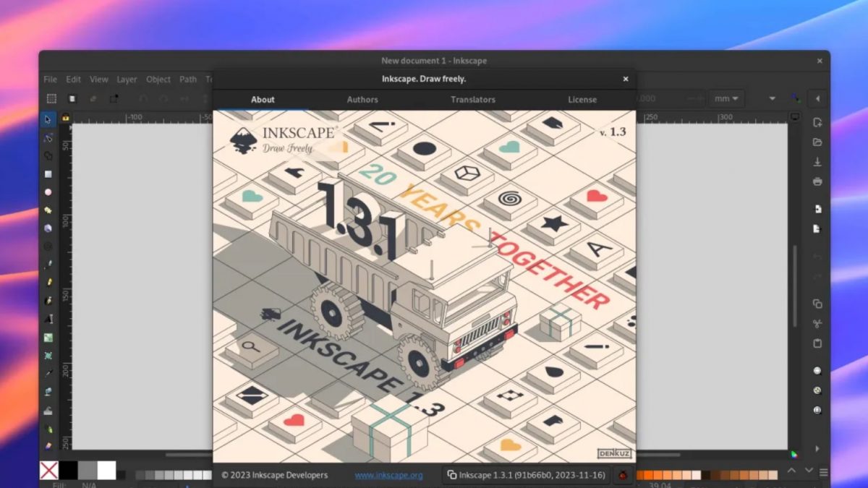This screenshot has width=868, height=488.
Task: Open the Layer menu
Action: pyautogui.click(x=127, y=80)
